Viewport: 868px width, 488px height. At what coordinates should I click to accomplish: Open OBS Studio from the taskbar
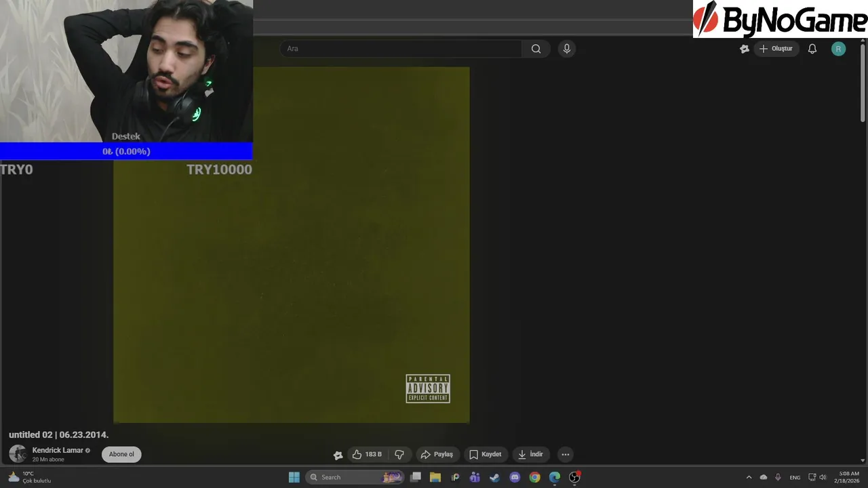click(x=574, y=477)
